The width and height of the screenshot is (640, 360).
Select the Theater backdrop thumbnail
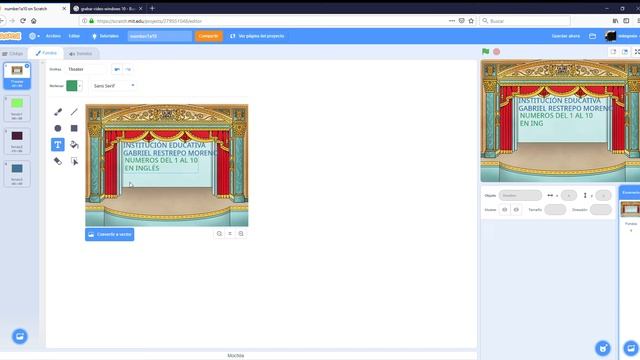tap(17, 76)
